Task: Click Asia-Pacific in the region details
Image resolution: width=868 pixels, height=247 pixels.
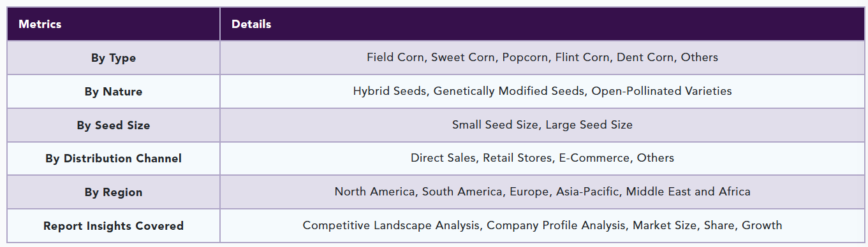Action: click(x=589, y=192)
